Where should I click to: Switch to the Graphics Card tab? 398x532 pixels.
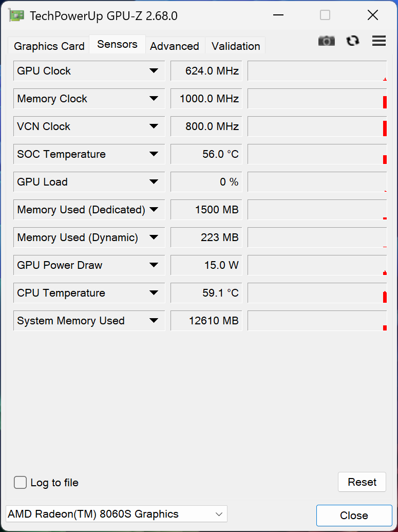point(49,46)
